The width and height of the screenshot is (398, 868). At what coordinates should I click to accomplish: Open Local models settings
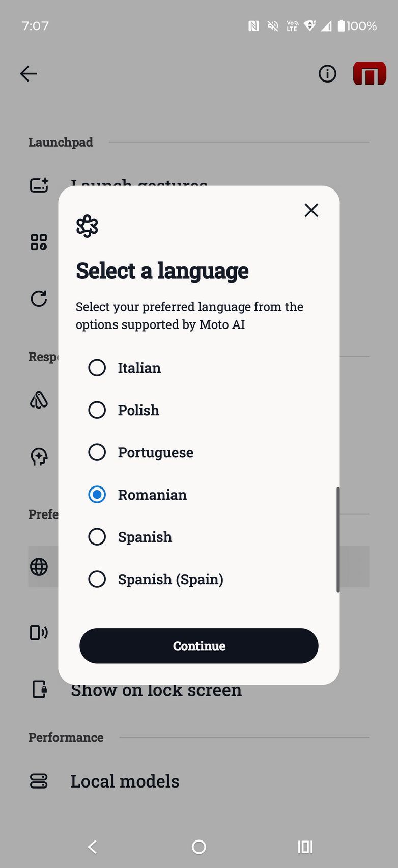click(125, 781)
